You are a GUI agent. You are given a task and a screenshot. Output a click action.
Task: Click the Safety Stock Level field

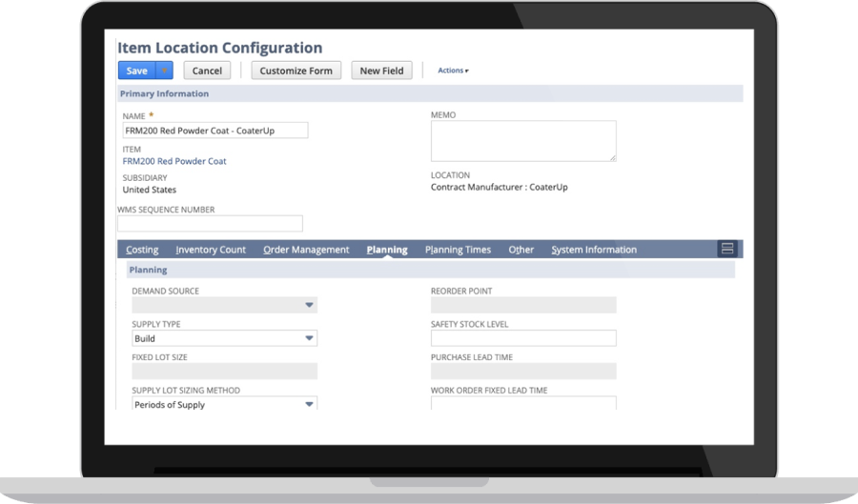tap(523, 338)
